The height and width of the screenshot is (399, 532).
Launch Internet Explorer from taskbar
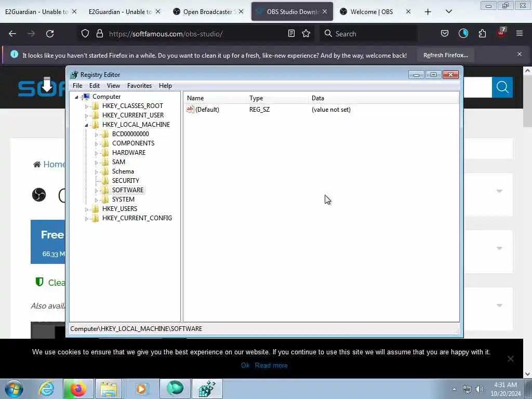coord(46,389)
